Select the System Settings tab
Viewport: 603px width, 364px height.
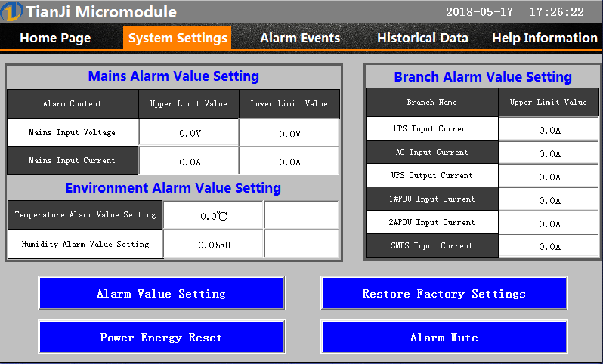[x=178, y=38]
